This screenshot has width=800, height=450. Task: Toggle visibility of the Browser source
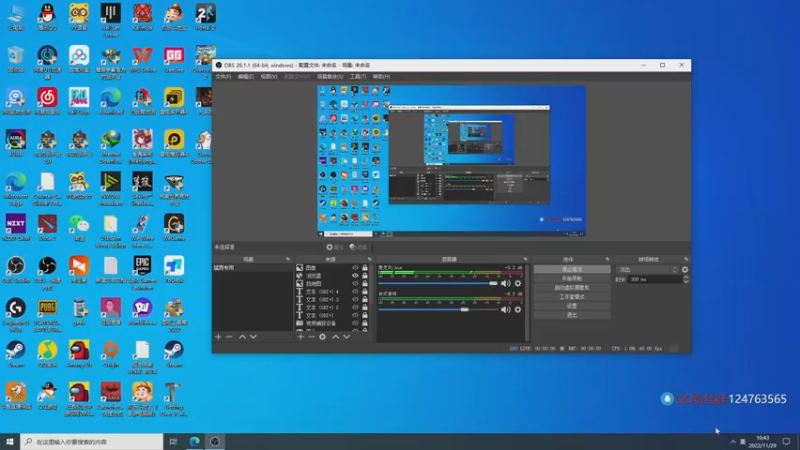coord(356,276)
